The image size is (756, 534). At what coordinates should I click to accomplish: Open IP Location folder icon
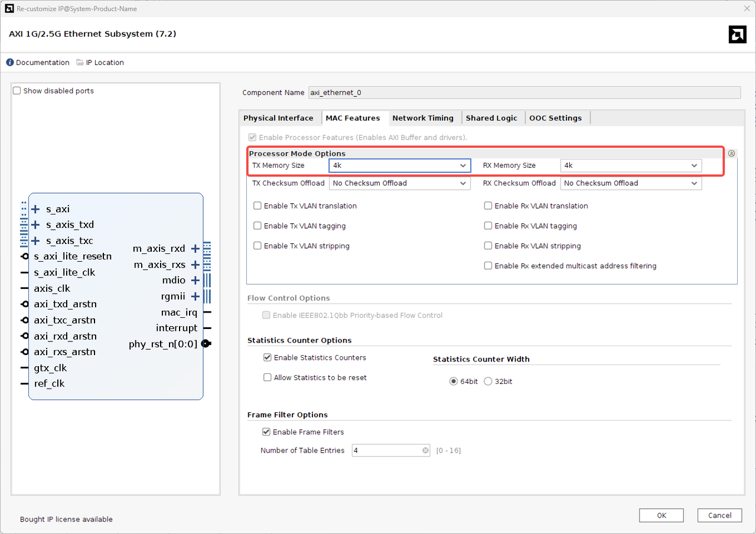[80, 63]
